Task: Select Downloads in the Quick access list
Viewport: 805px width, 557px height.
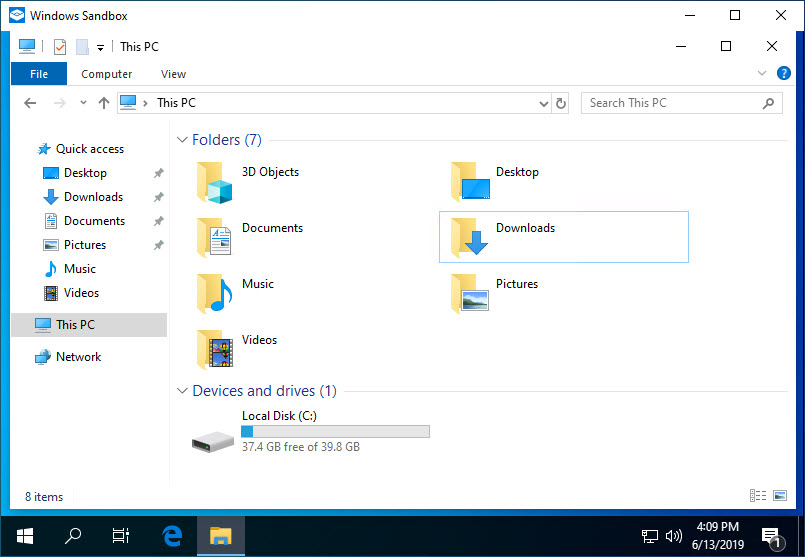Action: point(93,197)
